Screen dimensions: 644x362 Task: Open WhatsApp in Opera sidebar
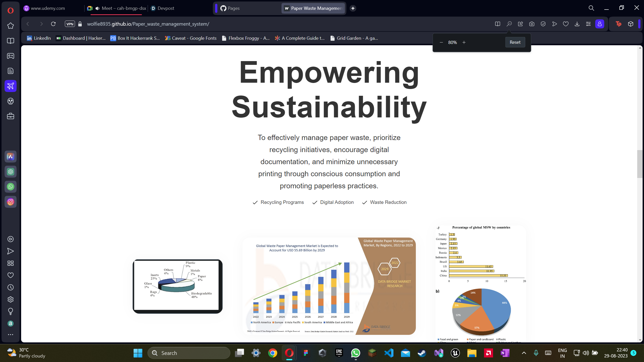pyautogui.click(x=11, y=187)
